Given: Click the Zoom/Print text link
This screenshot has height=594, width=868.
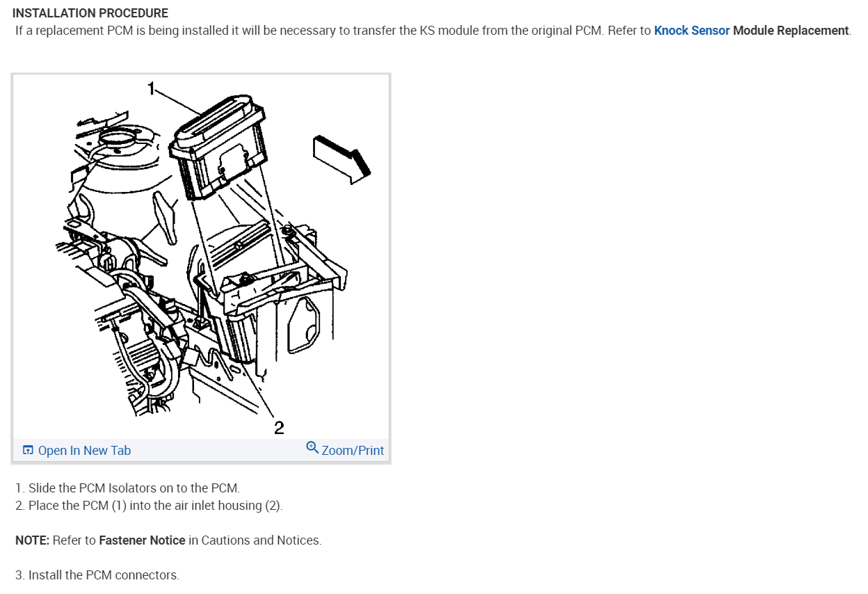Looking at the screenshot, I should [353, 451].
